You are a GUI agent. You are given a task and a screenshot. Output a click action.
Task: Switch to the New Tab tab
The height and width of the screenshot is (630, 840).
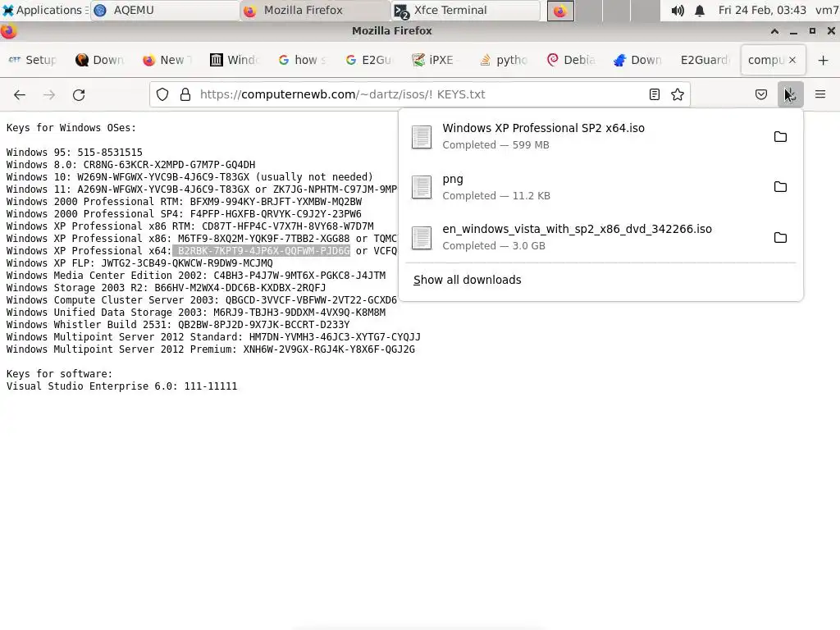167,60
